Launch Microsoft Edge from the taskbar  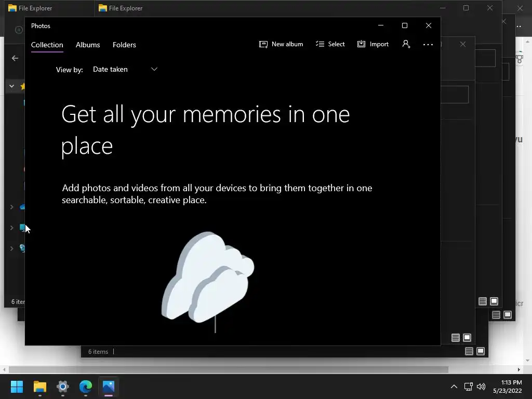click(86, 387)
